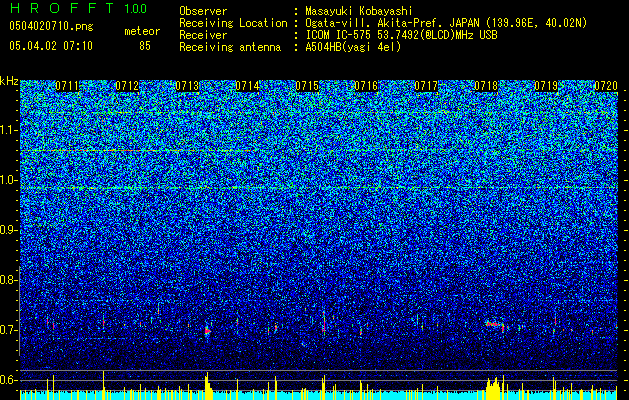Click the 0718 time marker
The image size is (629, 400).
tap(486, 86)
